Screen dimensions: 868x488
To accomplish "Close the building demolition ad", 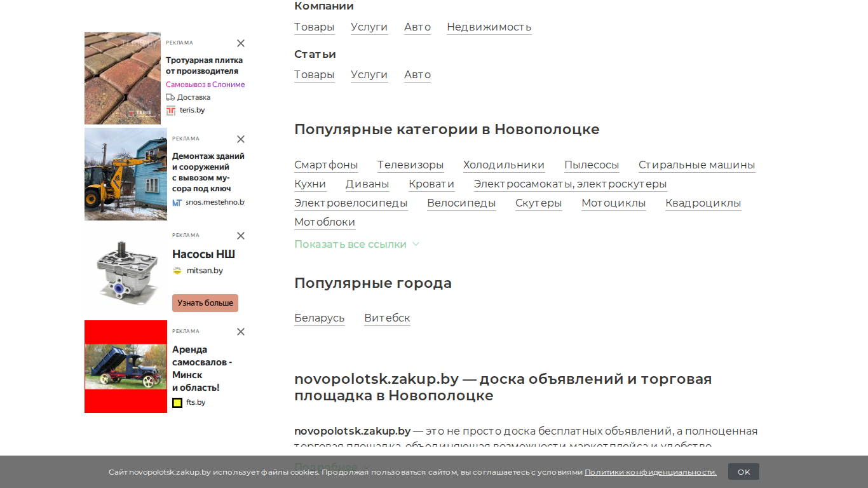I will point(241,139).
